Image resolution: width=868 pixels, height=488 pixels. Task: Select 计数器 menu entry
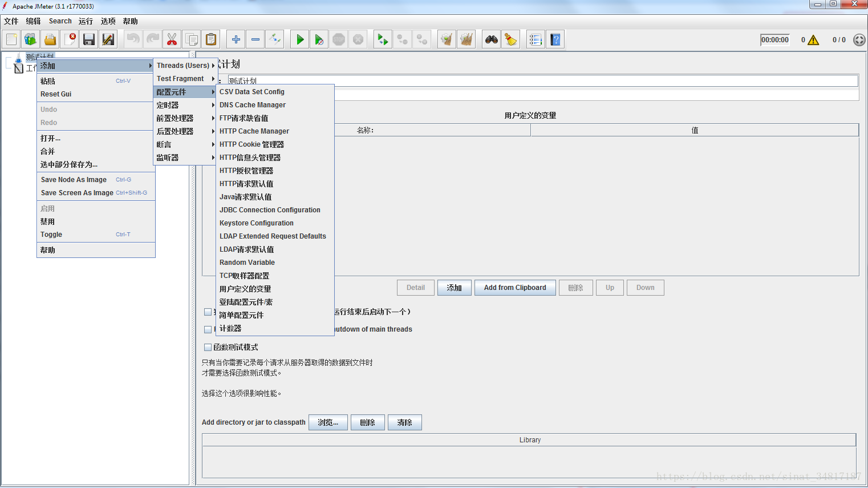(275, 328)
